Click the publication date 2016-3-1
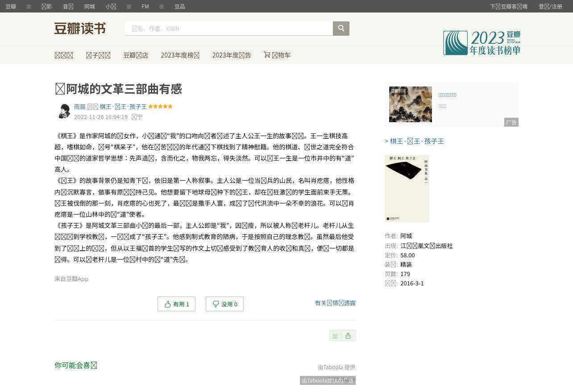Viewport: 573px width, 392px height. point(412,283)
